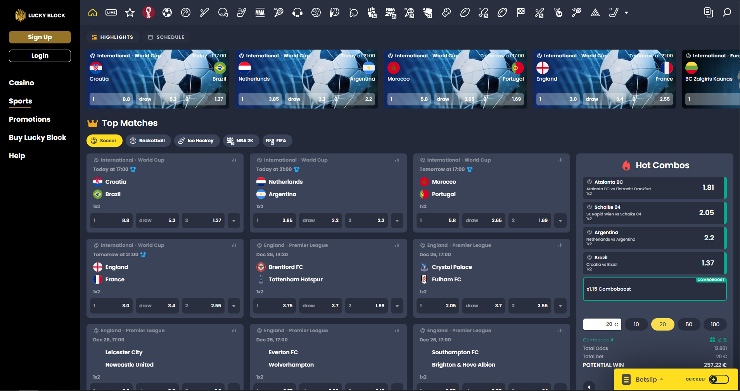Expand more markets for Croatia vs Brazil
The width and height of the screenshot is (740, 391).
click(234, 221)
